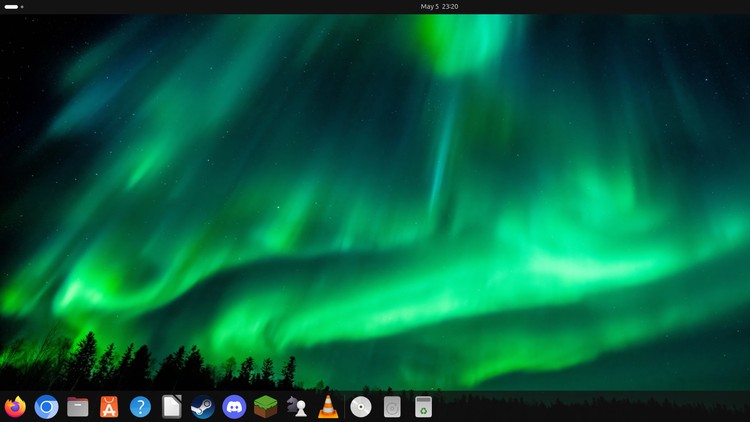Image resolution: width=750 pixels, height=422 pixels.
Task: Launch Steam from the dock
Action: point(203,407)
